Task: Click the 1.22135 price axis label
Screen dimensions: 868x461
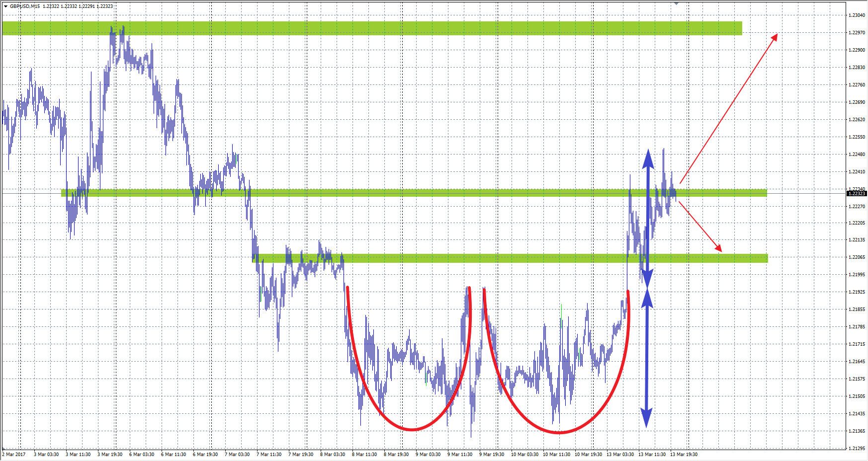Action: click(x=857, y=240)
